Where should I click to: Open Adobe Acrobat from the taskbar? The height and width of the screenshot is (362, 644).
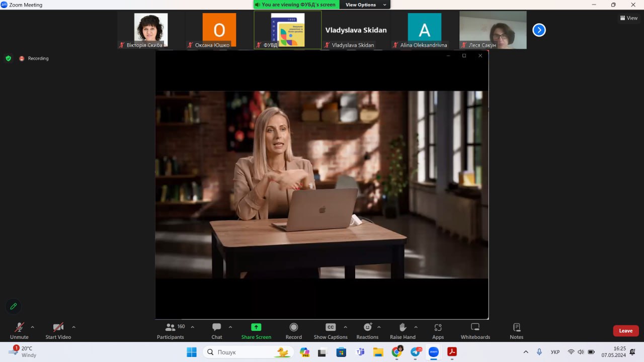(452, 352)
